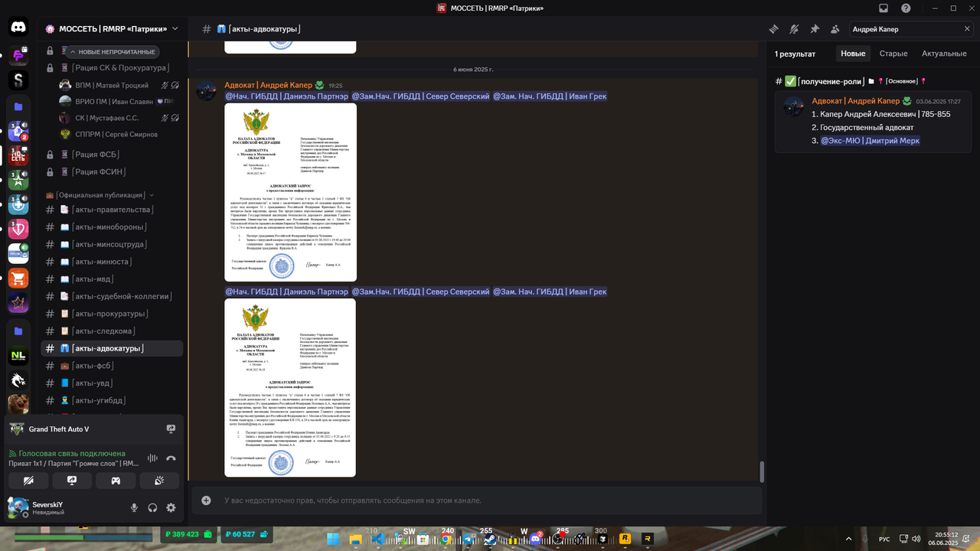980x551 pixels.
Task: Click the @Экс-МЮ | Дмитрий Мерк mention
Action: pyautogui.click(x=871, y=141)
